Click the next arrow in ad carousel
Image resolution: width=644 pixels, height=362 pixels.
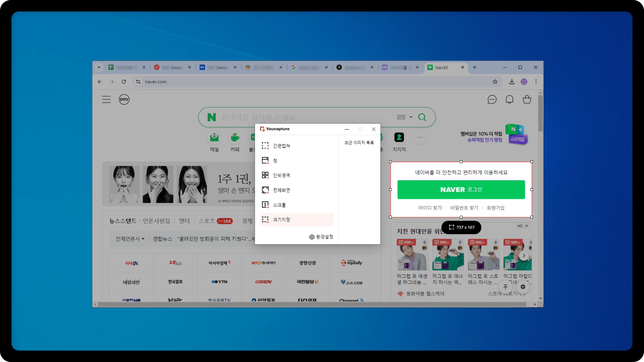[x=524, y=255]
